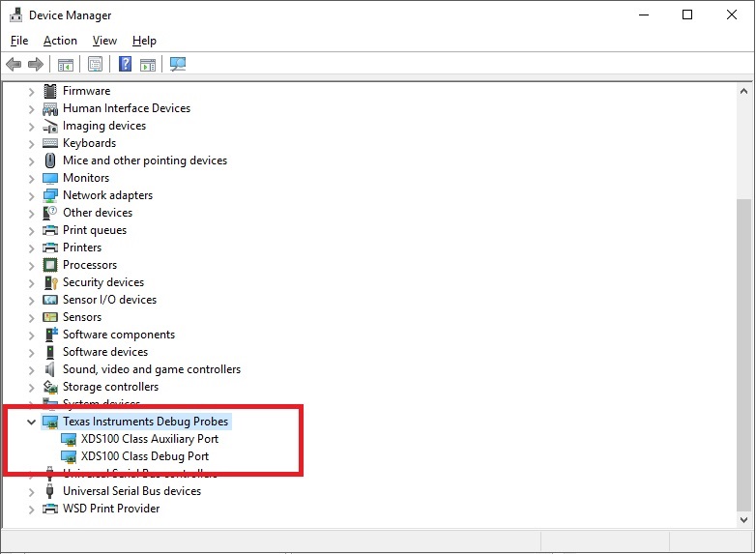Click the scrollbar up arrow

coord(744,91)
